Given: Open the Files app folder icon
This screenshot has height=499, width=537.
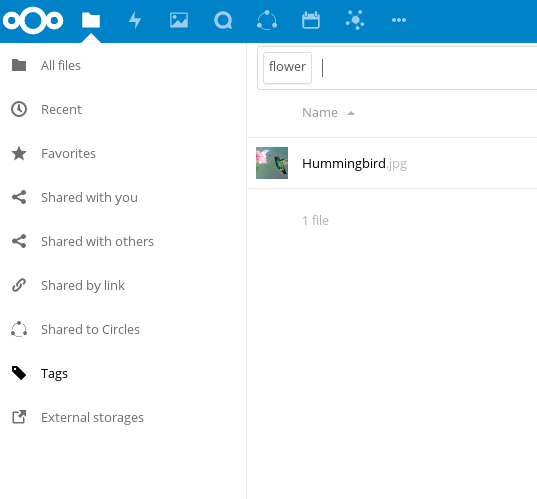Looking at the screenshot, I should pyautogui.click(x=91, y=20).
